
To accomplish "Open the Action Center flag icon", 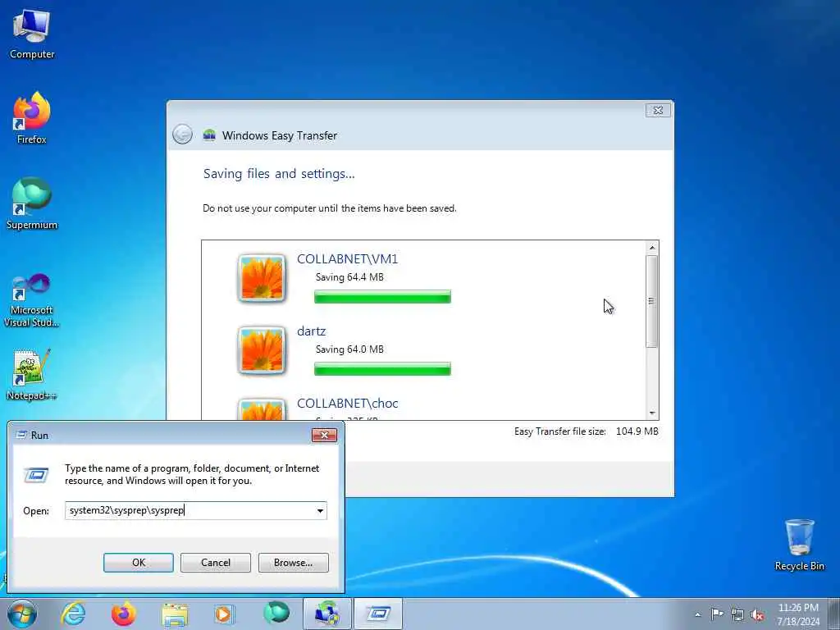I will point(717,614).
